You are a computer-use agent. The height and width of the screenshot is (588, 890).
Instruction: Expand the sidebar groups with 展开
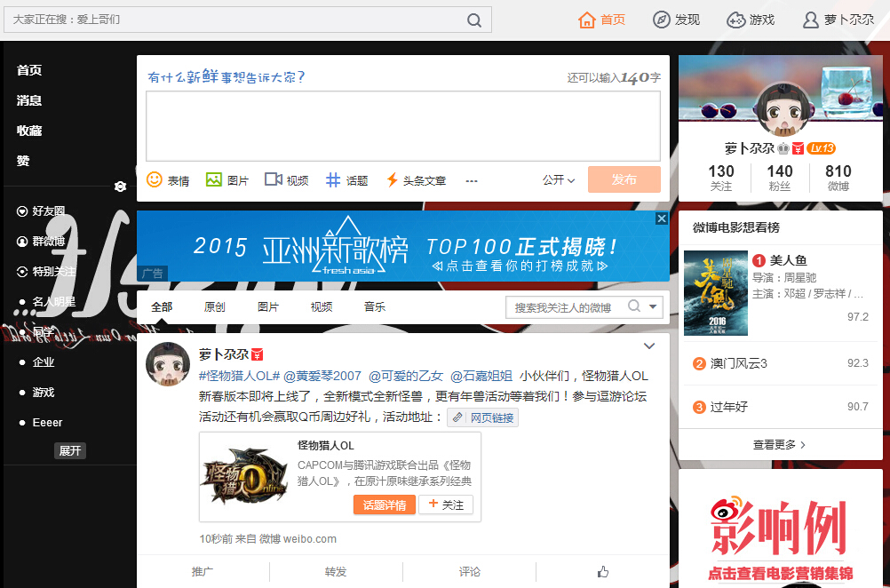point(70,450)
